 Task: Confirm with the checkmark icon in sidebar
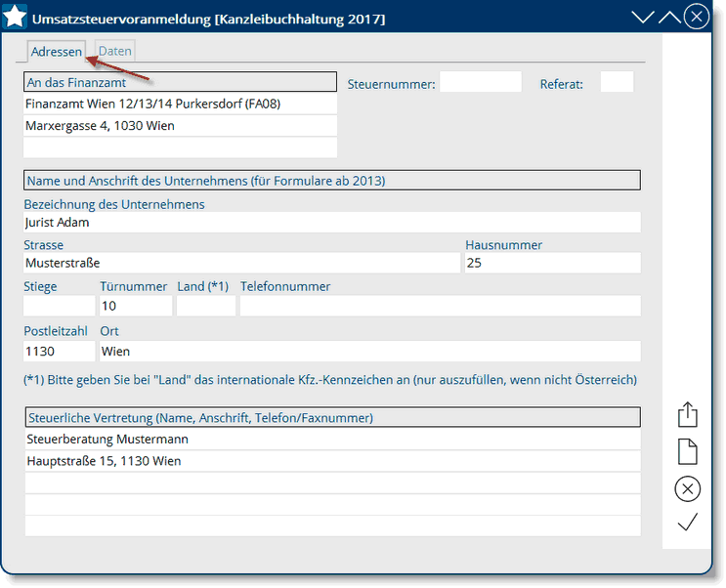(x=688, y=524)
